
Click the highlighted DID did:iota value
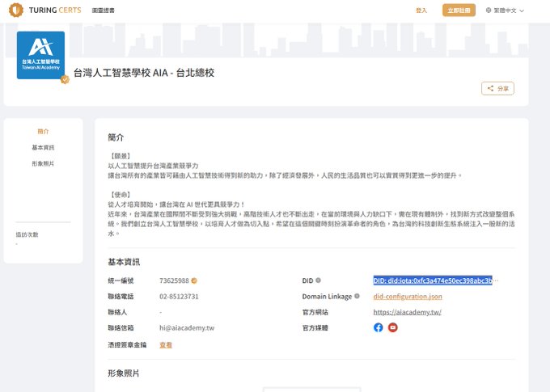[x=433, y=280]
